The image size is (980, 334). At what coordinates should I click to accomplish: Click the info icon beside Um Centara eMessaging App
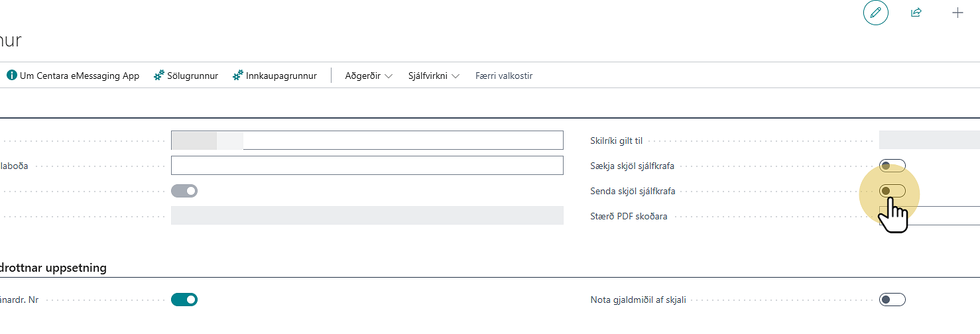[x=11, y=76]
